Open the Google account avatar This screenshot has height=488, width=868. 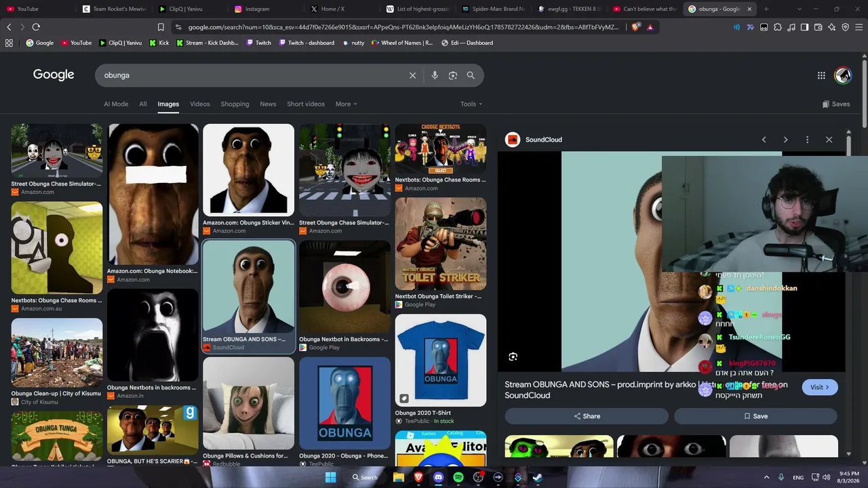click(x=843, y=75)
